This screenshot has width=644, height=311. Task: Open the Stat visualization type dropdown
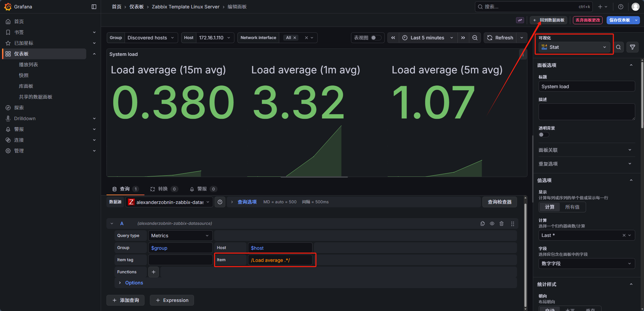574,47
